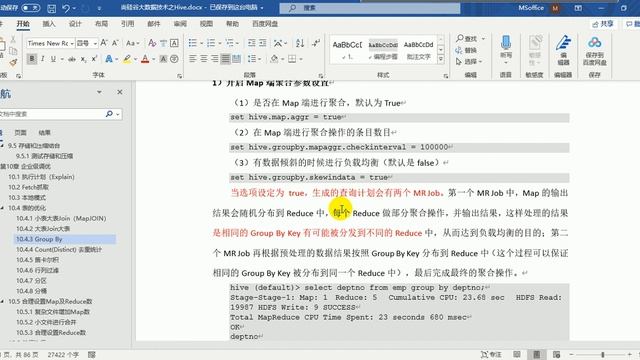This screenshot has height=360, width=640.
Task: Collapse the 10.4 heading in navigation tree
Action: [2, 208]
